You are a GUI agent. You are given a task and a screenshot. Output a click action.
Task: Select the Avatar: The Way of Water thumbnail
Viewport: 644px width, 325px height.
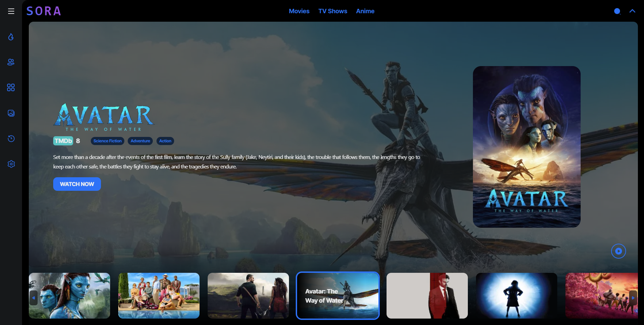338,296
